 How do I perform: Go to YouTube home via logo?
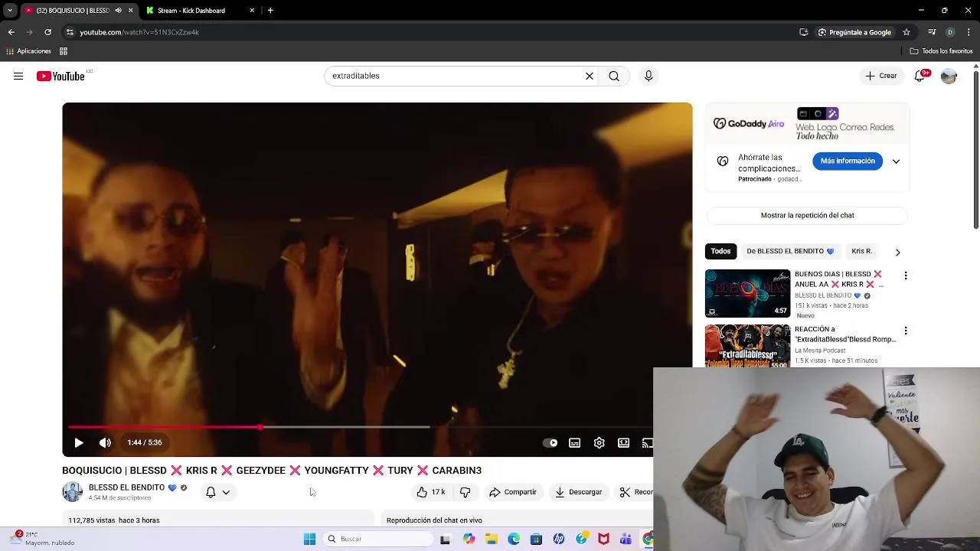[x=60, y=76]
